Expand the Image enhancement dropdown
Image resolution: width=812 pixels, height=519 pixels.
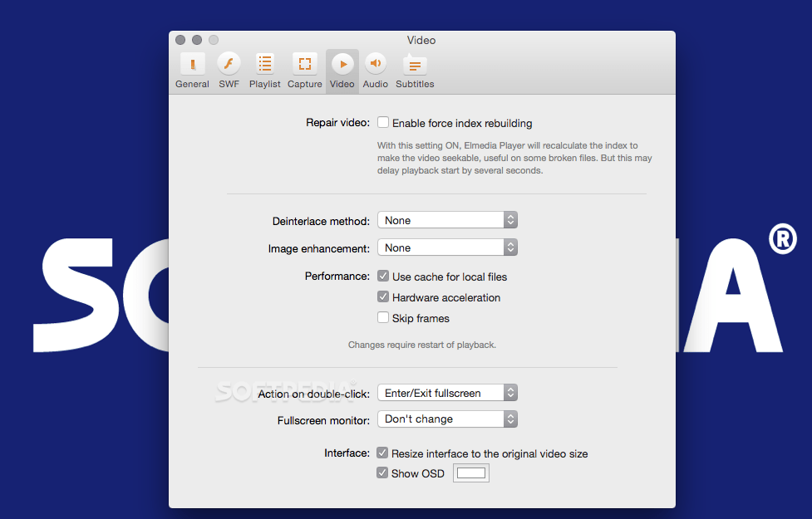click(447, 247)
